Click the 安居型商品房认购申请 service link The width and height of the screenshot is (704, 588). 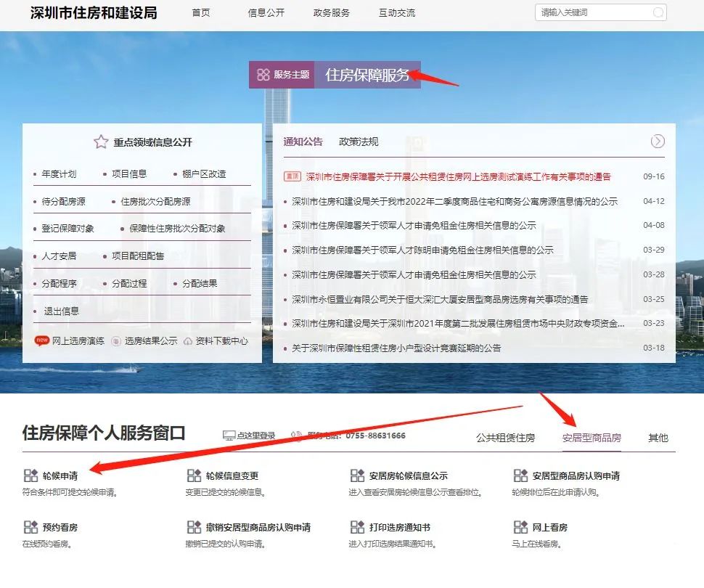pos(576,475)
